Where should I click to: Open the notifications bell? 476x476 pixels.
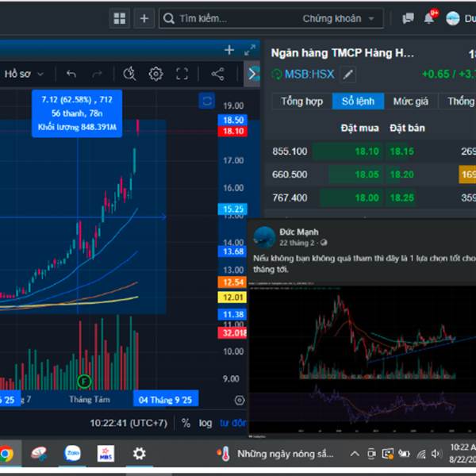pos(429,18)
